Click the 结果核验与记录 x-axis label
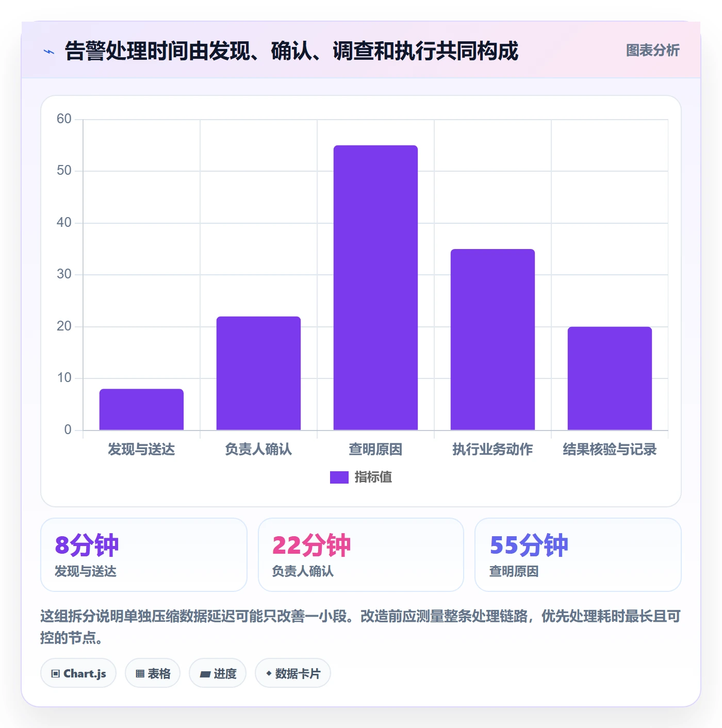This screenshot has height=728, width=722. pyautogui.click(x=610, y=450)
